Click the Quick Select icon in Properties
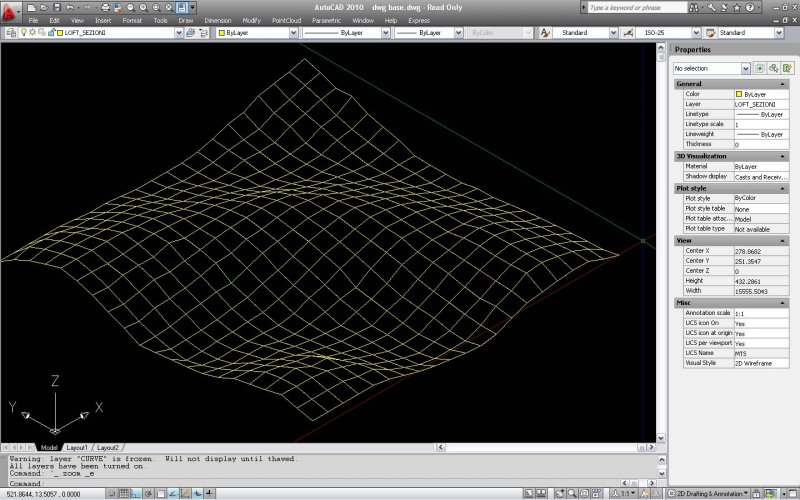The width and height of the screenshot is (800, 500). [786, 68]
